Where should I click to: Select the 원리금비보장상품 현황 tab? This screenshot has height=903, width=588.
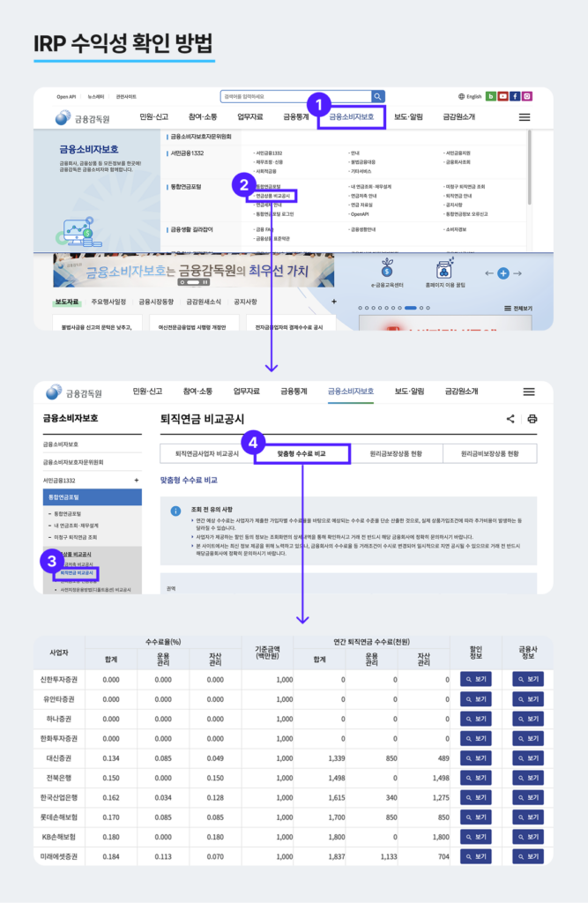pos(489,454)
